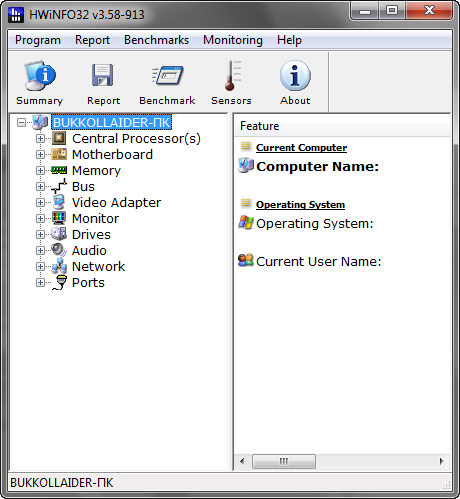Select the Ports tree item
The height and width of the screenshot is (499, 460).
coord(88,282)
